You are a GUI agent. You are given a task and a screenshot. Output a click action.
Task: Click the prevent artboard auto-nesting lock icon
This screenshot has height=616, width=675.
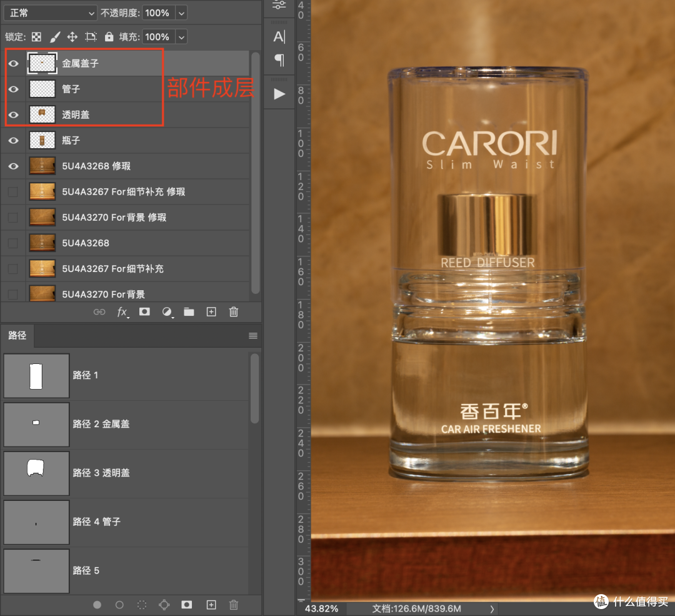coord(91,37)
